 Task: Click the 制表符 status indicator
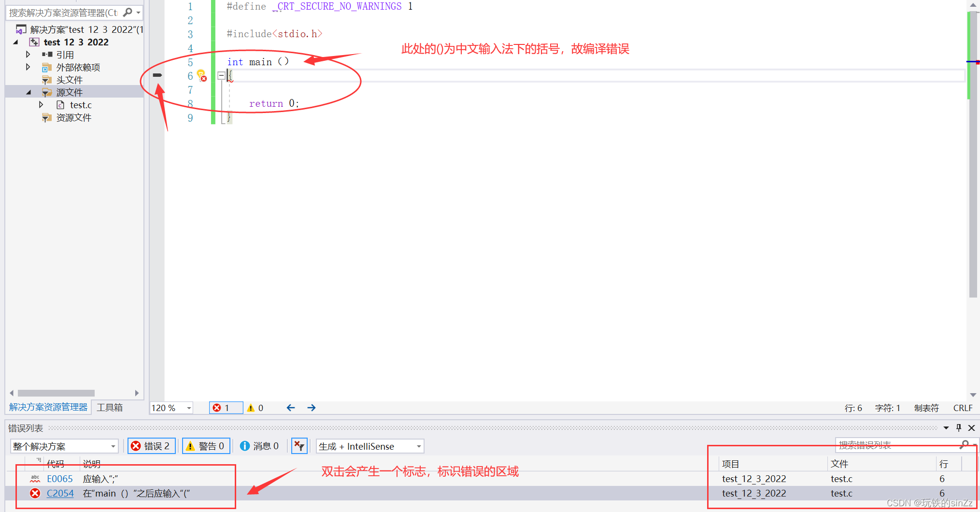tap(926, 408)
